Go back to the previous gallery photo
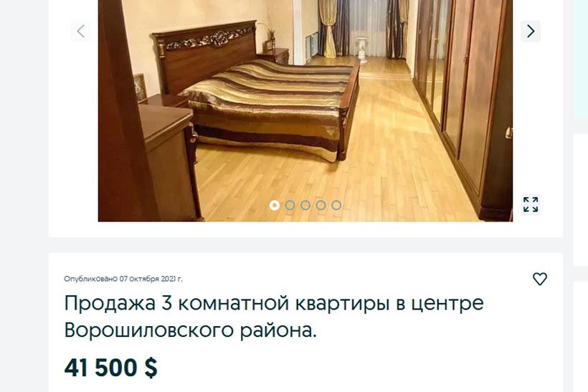 [80, 31]
